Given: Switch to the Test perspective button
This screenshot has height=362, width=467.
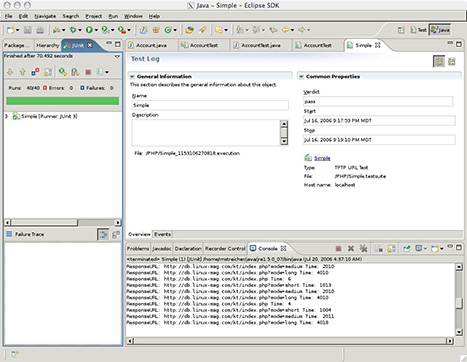Looking at the screenshot, I should pyautogui.click(x=419, y=30).
